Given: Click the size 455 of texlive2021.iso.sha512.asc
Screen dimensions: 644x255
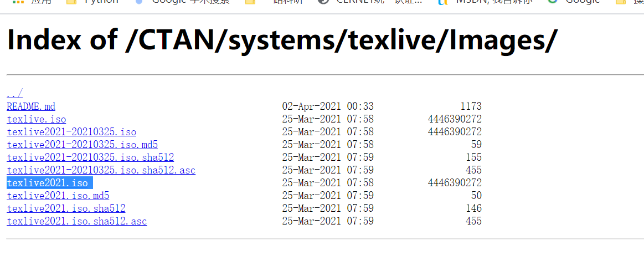Looking at the screenshot, I should point(473,221).
